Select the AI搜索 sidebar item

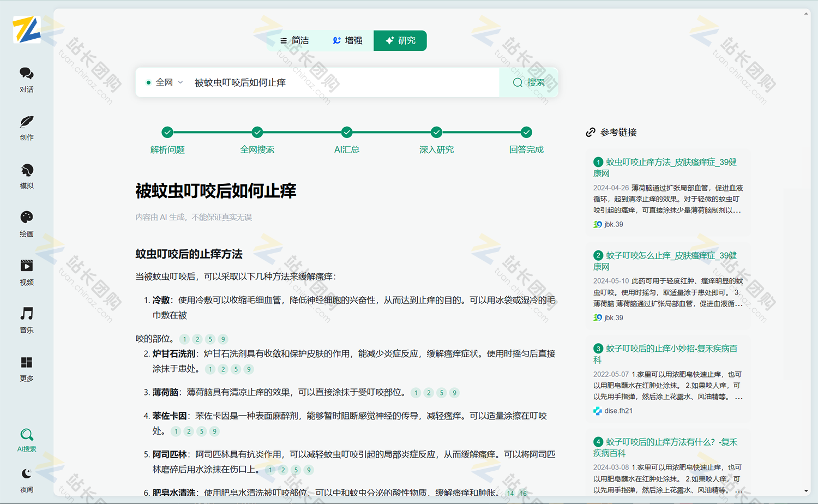click(x=27, y=440)
